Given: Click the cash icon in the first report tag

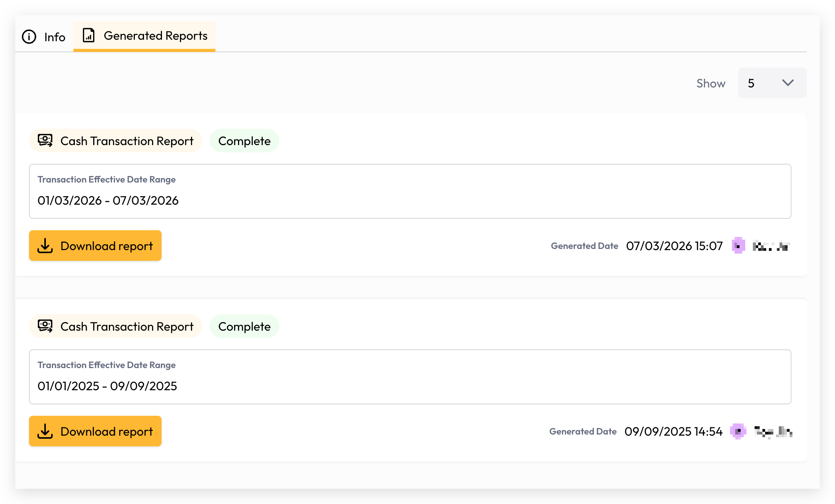Looking at the screenshot, I should coord(45,141).
